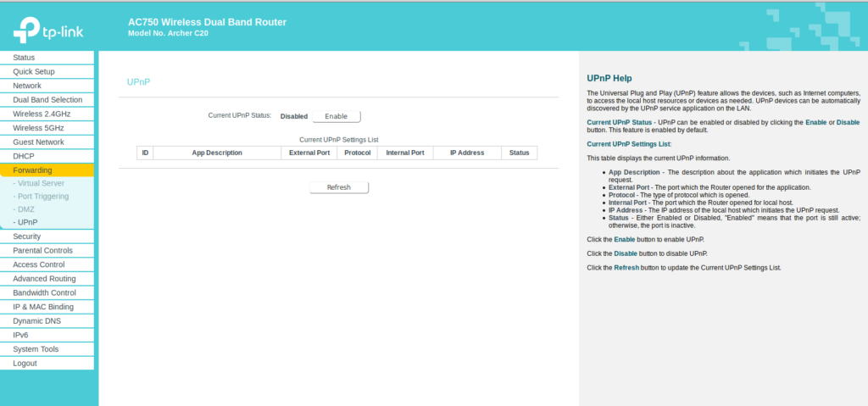Click the IP Address column header
868x406 pixels.
click(x=466, y=153)
